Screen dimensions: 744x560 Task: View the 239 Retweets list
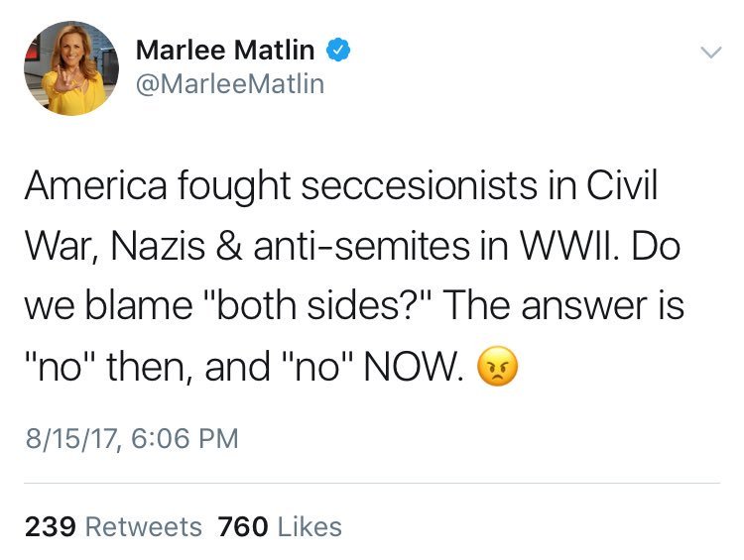coord(112,526)
